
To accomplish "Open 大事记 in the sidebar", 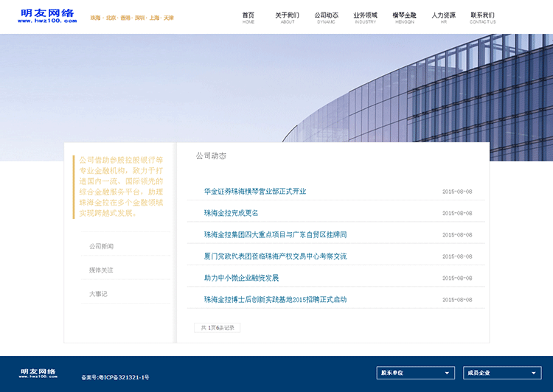I will [x=98, y=294].
